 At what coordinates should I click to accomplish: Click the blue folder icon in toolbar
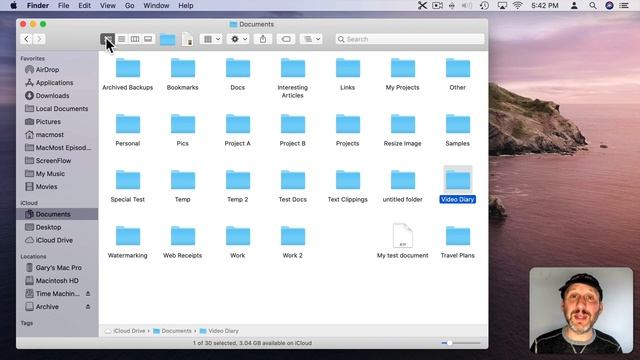[x=167, y=39]
